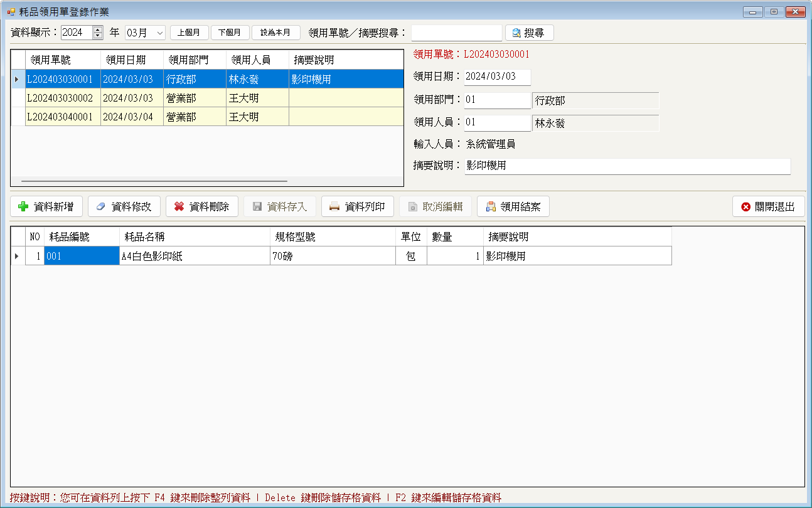The image size is (812, 508).
Task: Click the 領用結案 button
Action: pyautogui.click(x=513, y=207)
